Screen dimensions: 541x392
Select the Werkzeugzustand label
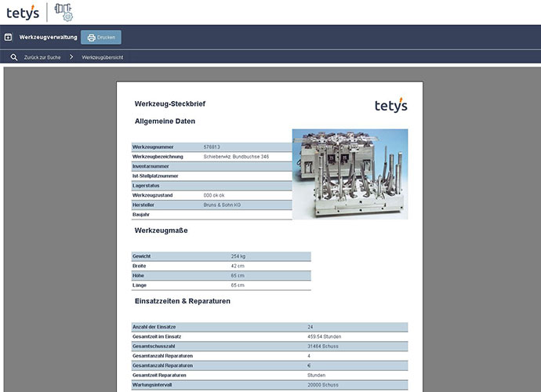[x=153, y=195]
